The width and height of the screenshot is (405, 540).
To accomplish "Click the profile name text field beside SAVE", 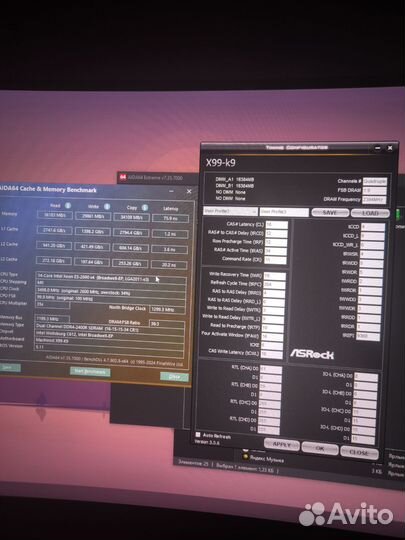I will pyautogui.click(x=284, y=212).
